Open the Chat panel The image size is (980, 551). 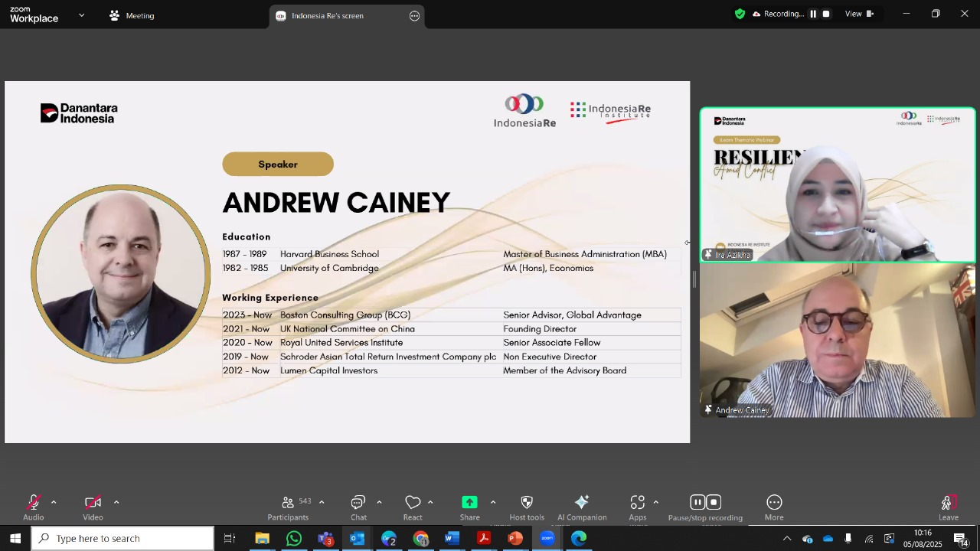(x=358, y=507)
